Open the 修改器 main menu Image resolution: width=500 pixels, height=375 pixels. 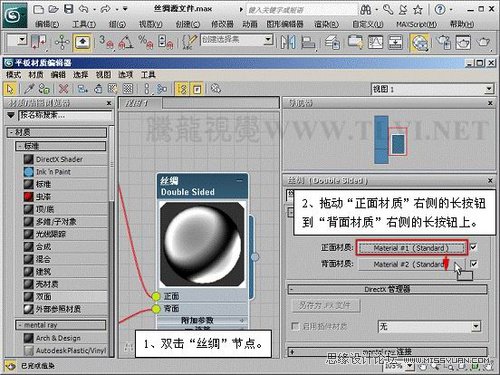point(222,24)
